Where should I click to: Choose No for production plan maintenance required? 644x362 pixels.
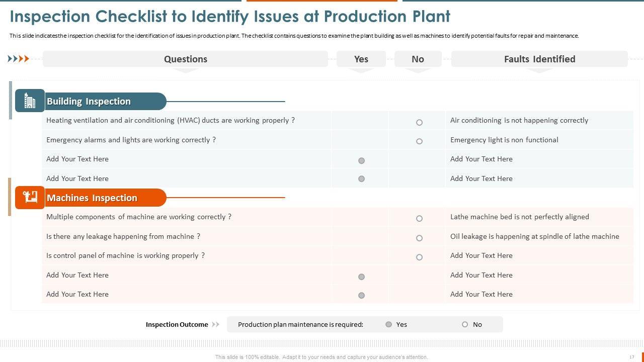point(465,324)
